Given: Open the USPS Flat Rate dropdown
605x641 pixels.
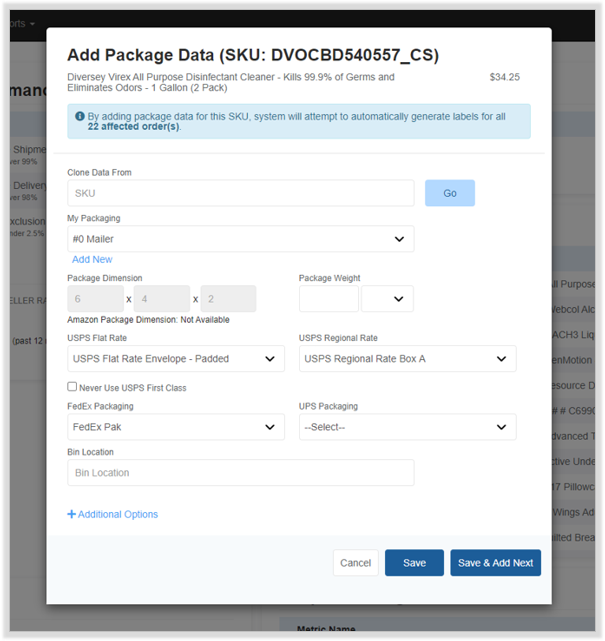Looking at the screenshot, I should 176,359.
